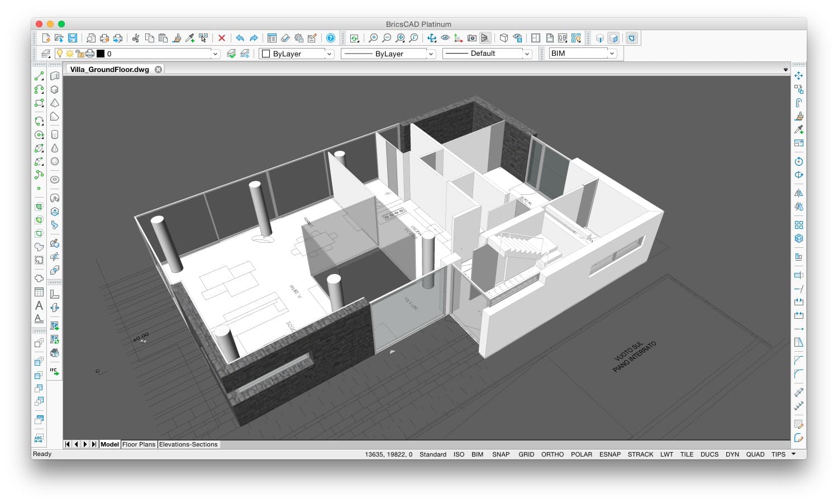The height and width of the screenshot is (504, 838).
Task: Close the Villa_GroundFloor.dwg tab
Action: coord(159,69)
